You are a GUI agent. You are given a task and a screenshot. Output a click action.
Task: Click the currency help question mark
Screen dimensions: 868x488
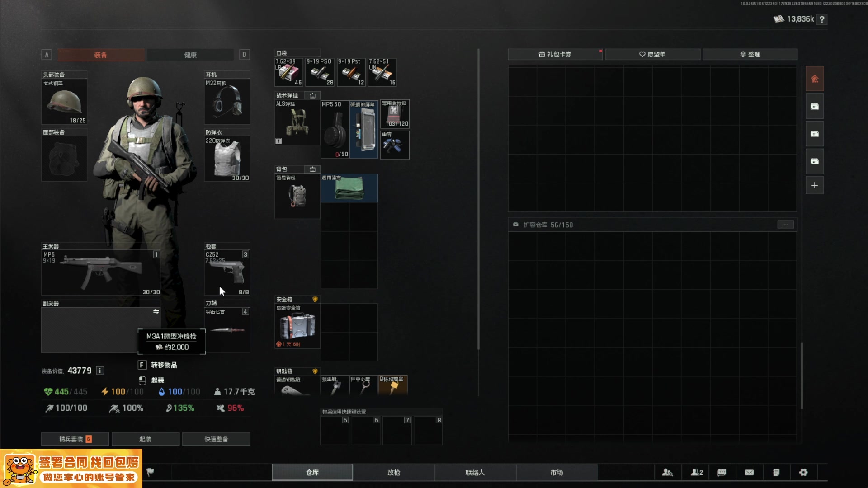coord(822,19)
